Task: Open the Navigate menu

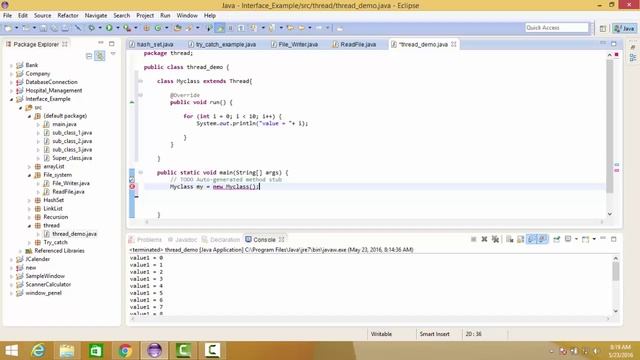Action: [96, 16]
